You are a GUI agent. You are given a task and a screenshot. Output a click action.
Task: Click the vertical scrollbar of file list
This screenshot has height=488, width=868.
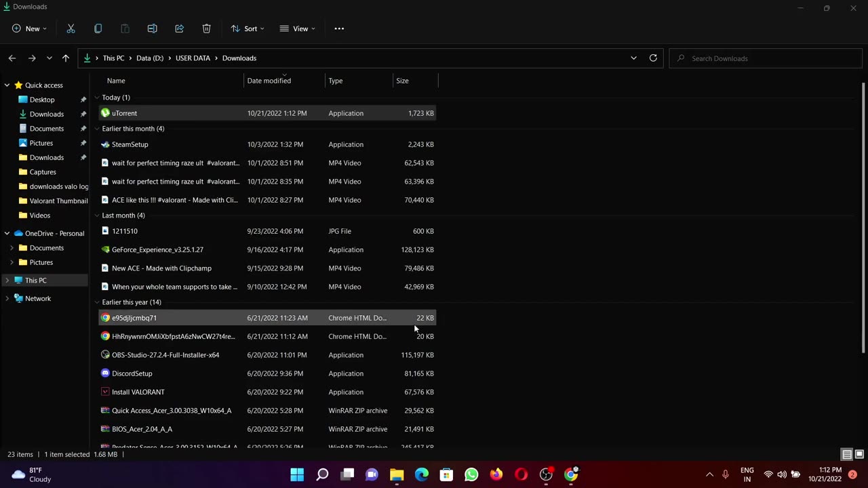click(x=863, y=217)
